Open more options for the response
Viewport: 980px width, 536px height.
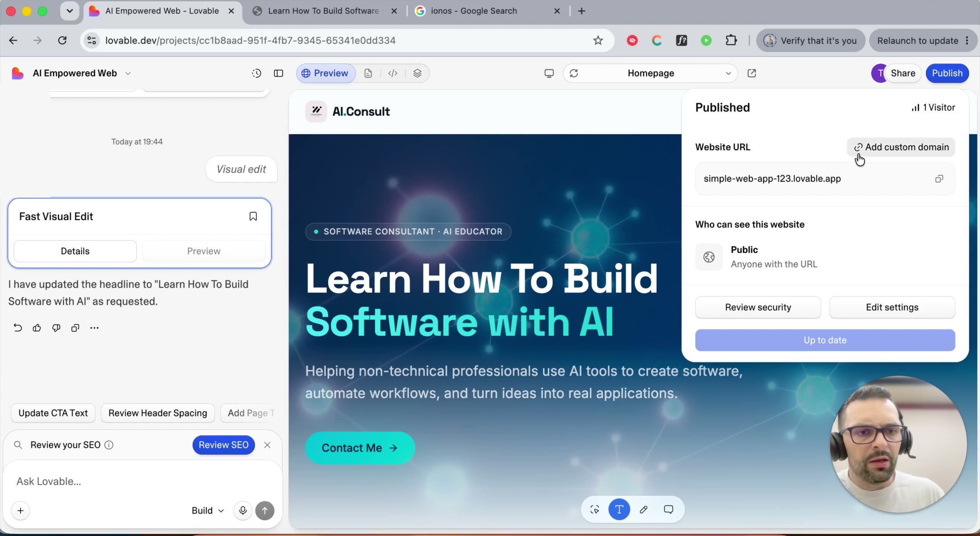click(x=95, y=328)
